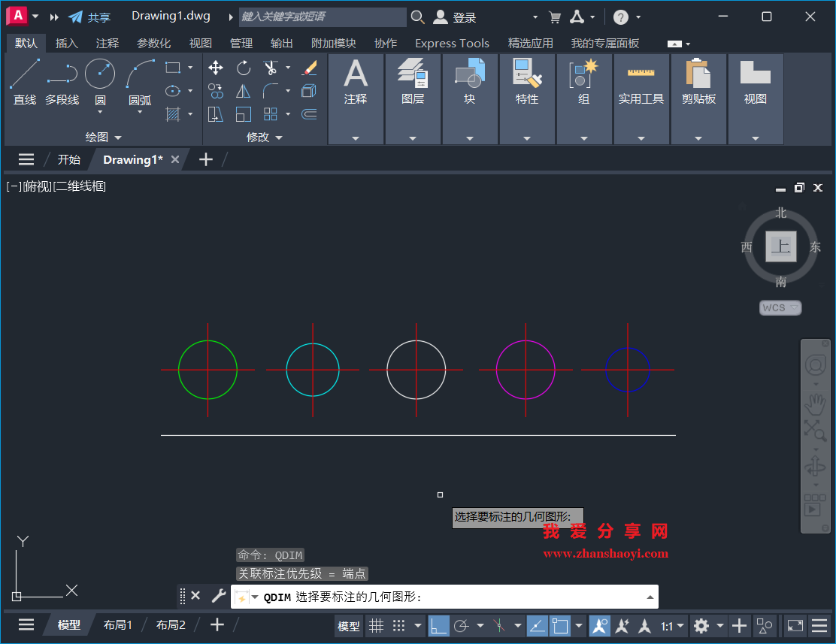This screenshot has width=836, height=644.
Task: Expand the 绘图 panel chevron
Action: click(x=117, y=137)
